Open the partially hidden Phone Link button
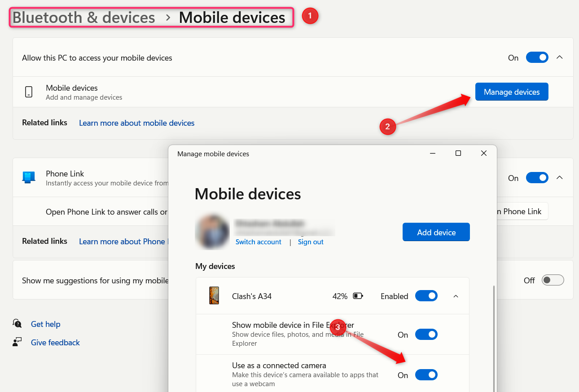 click(522, 211)
